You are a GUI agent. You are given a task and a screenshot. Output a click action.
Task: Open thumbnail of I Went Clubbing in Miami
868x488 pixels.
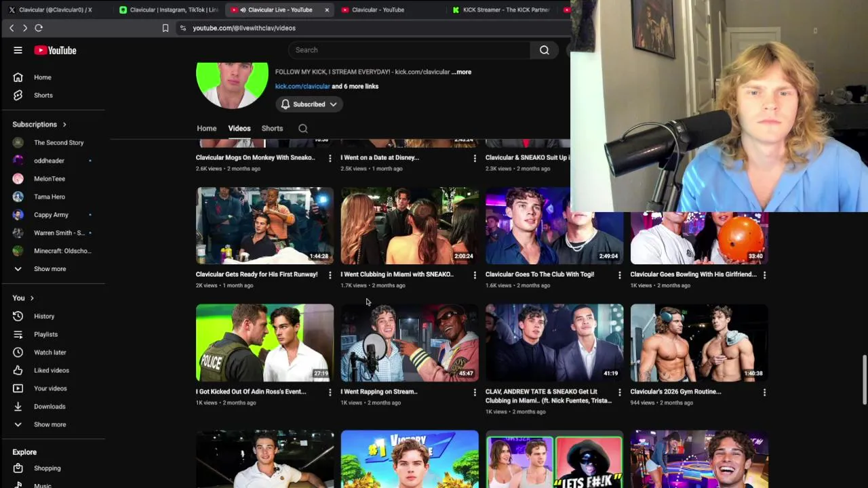coord(410,226)
